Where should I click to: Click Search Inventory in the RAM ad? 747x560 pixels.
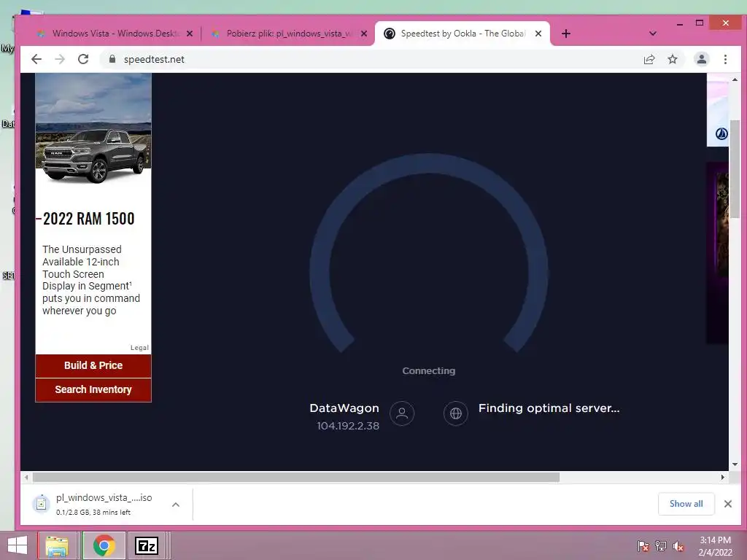(93, 389)
